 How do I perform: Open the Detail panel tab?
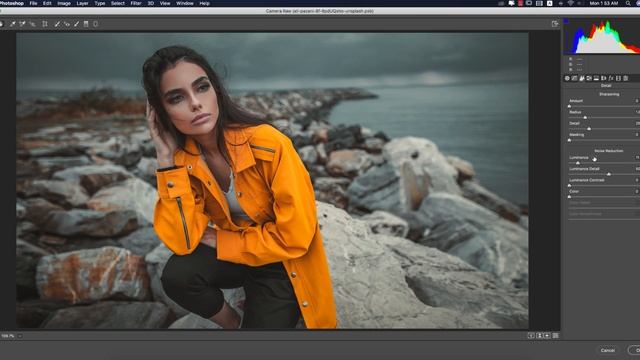click(x=582, y=78)
